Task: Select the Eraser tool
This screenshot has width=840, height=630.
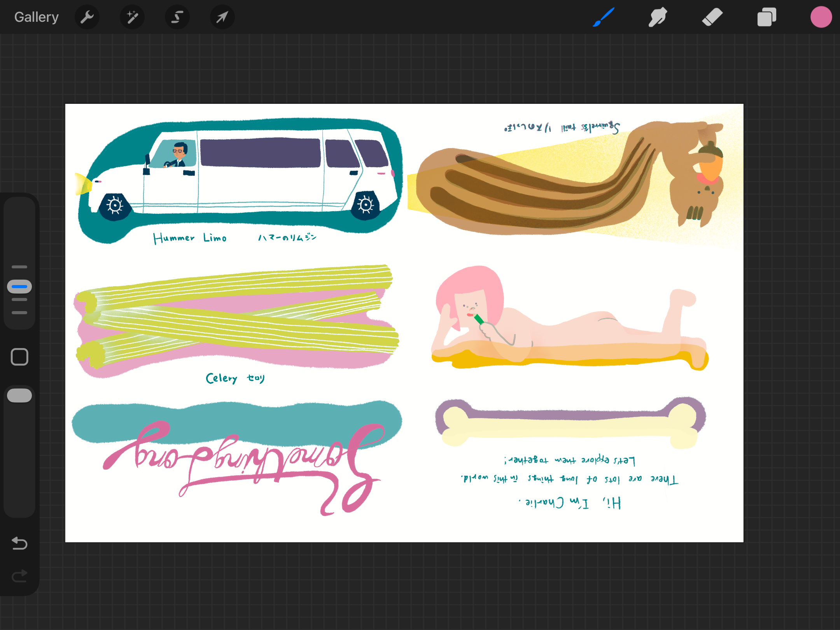Action: click(x=712, y=17)
